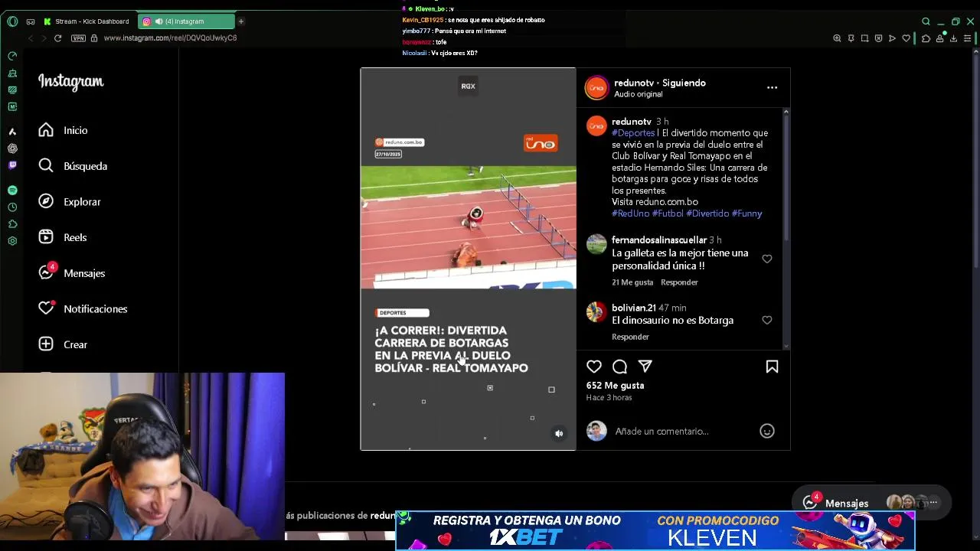The image size is (980, 551).
Task: Open Spotify in Opera sidebar
Action: [x=12, y=190]
